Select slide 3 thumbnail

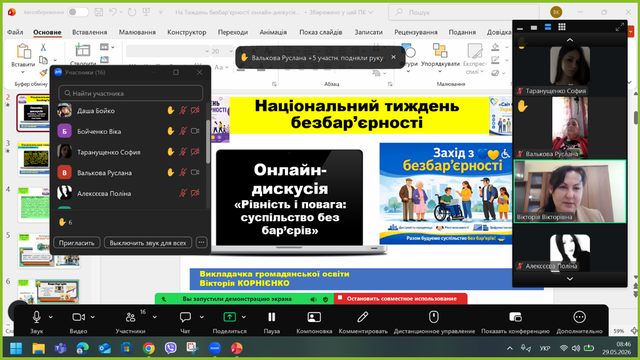click(x=34, y=159)
